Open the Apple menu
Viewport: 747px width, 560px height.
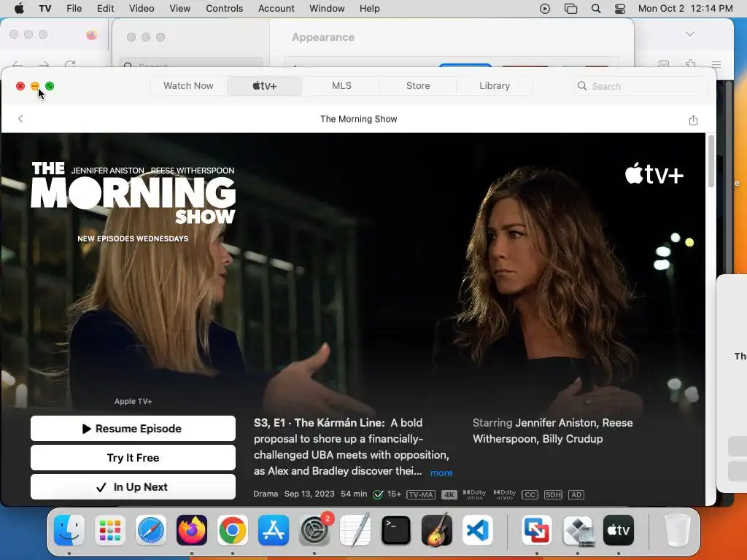coord(19,8)
